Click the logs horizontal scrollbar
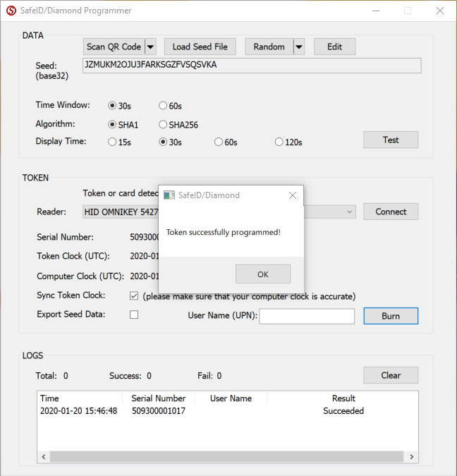The width and height of the screenshot is (457, 476). pyautogui.click(x=226, y=457)
